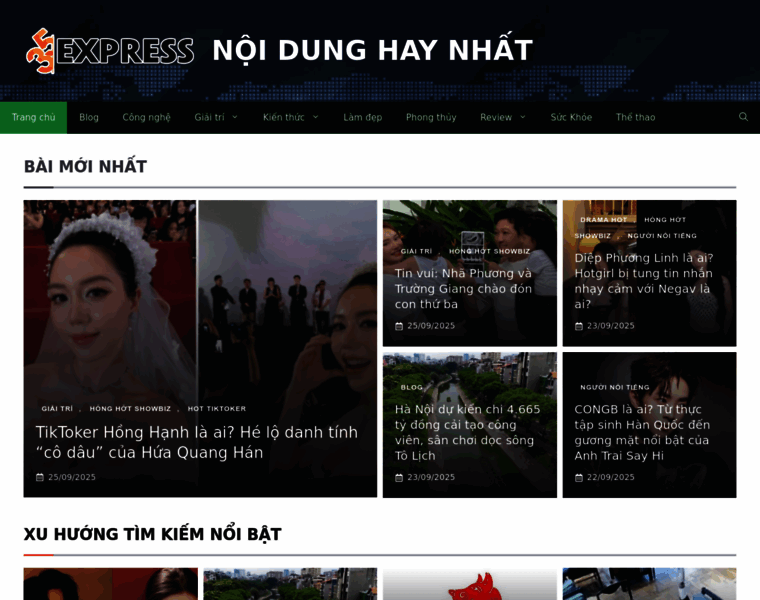Click the Drama hot category tag
Viewport: 760px width, 600px height.
[x=603, y=220]
